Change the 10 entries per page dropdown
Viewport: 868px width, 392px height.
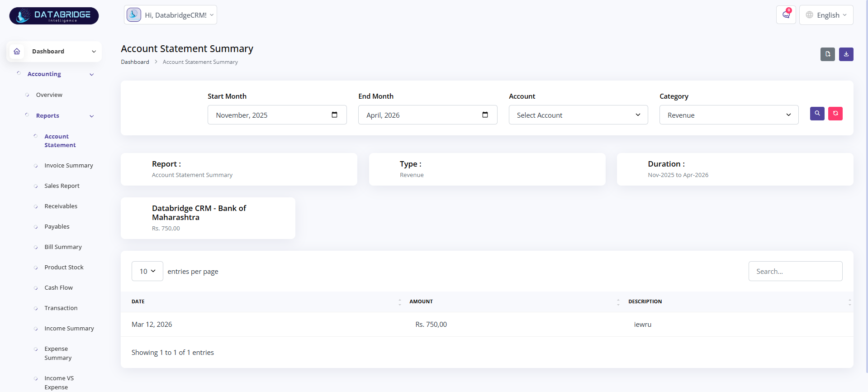pyautogui.click(x=147, y=271)
